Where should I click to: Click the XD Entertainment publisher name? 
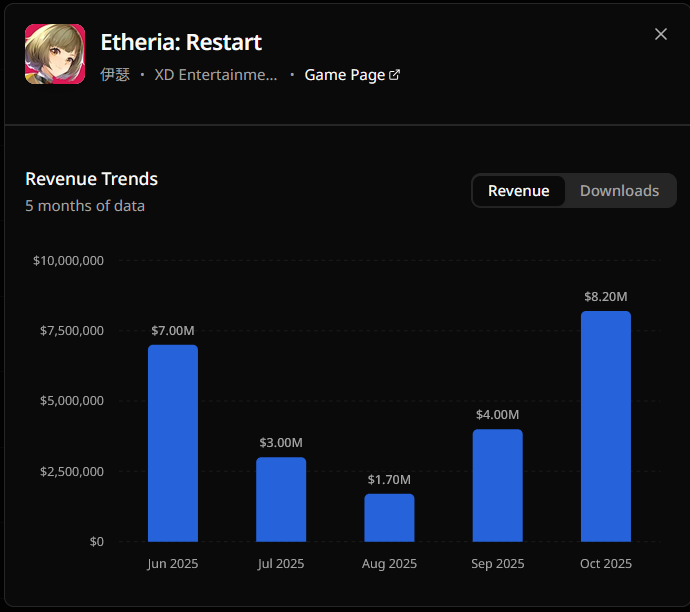pyautogui.click(x=216, y=75)
